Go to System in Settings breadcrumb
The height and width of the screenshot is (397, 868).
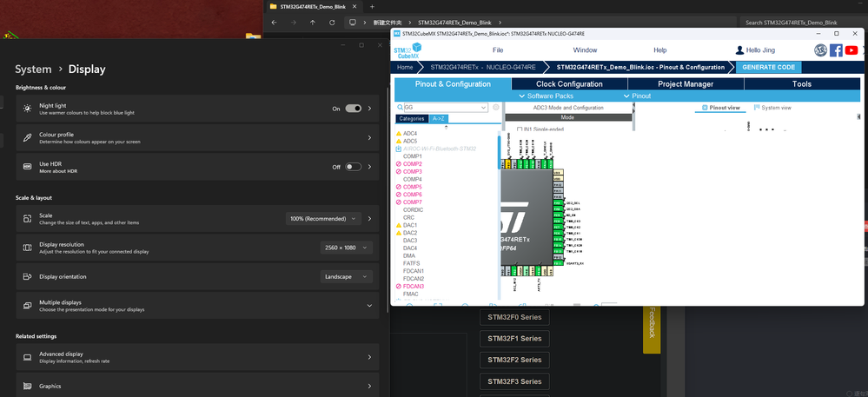(x=33, y=69)
